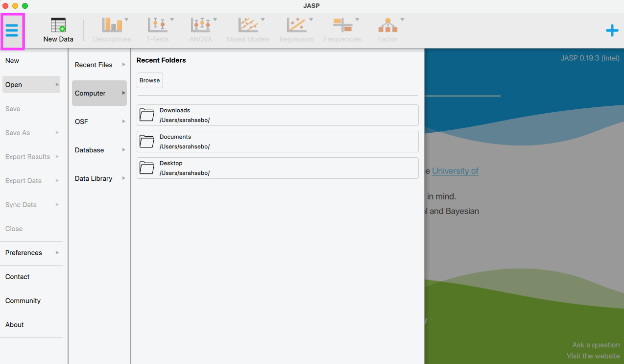Click the Mixed Models icon
624x364 pixels.
[x=248, y=26]
